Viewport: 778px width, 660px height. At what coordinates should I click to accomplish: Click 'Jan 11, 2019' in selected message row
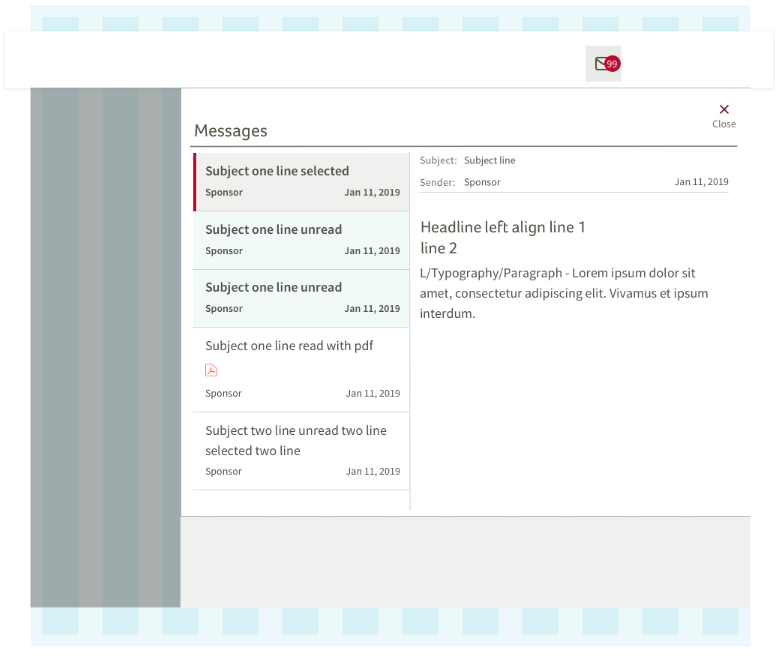point(372,193)
